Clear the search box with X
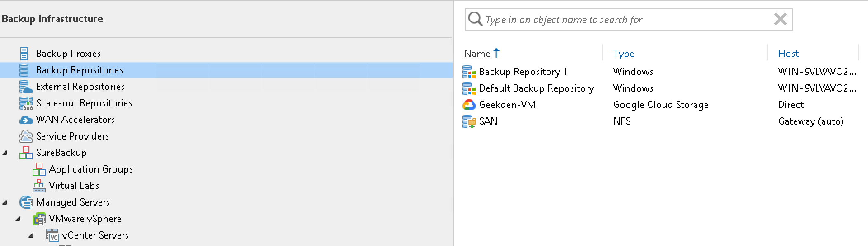The image size is (868, 246). point(780,19)
